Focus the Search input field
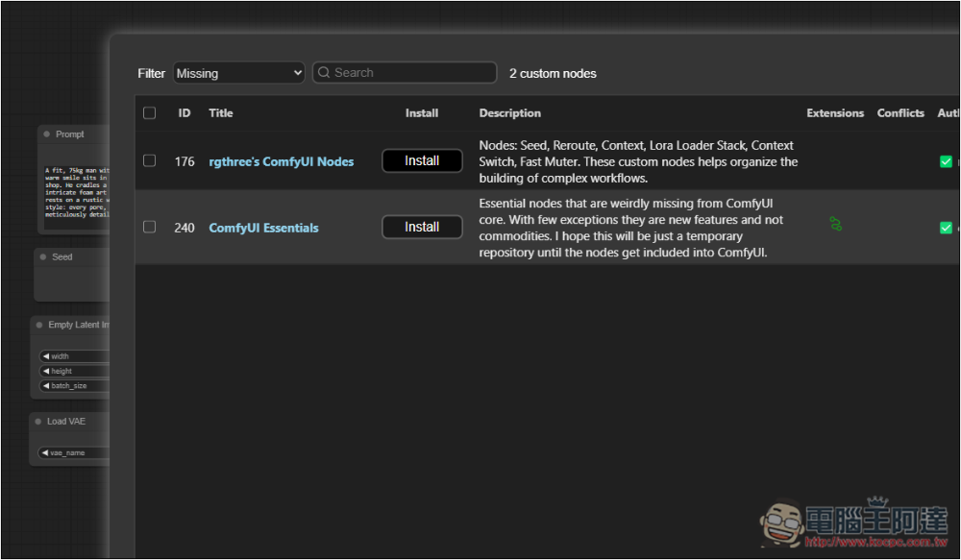Screen dimensions: 961x560 pos(405,72)
